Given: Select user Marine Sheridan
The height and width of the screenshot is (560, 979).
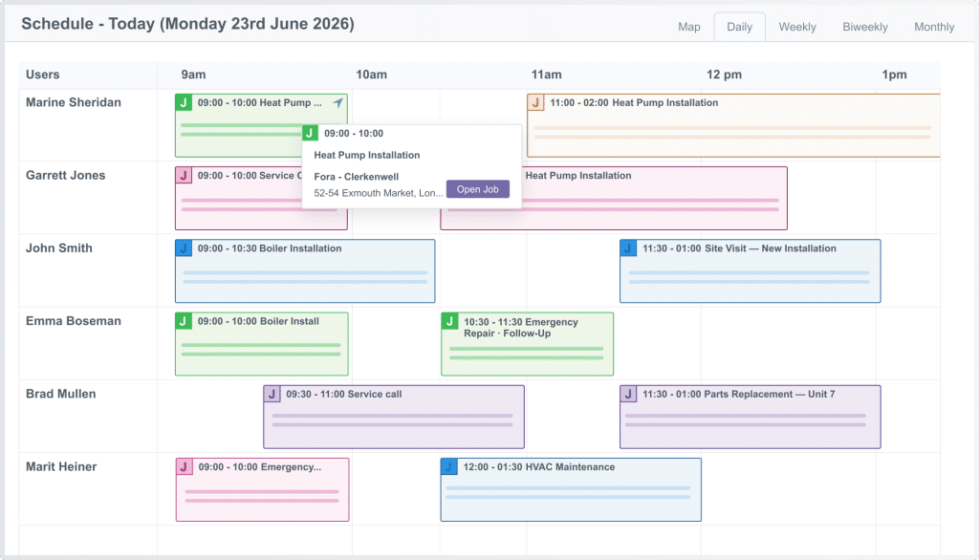Looking at the screenshot, I should [73, 102].
